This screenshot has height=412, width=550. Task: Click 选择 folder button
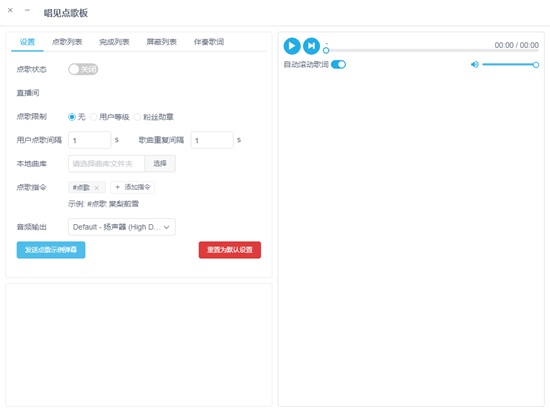click(x=160, y=164)
